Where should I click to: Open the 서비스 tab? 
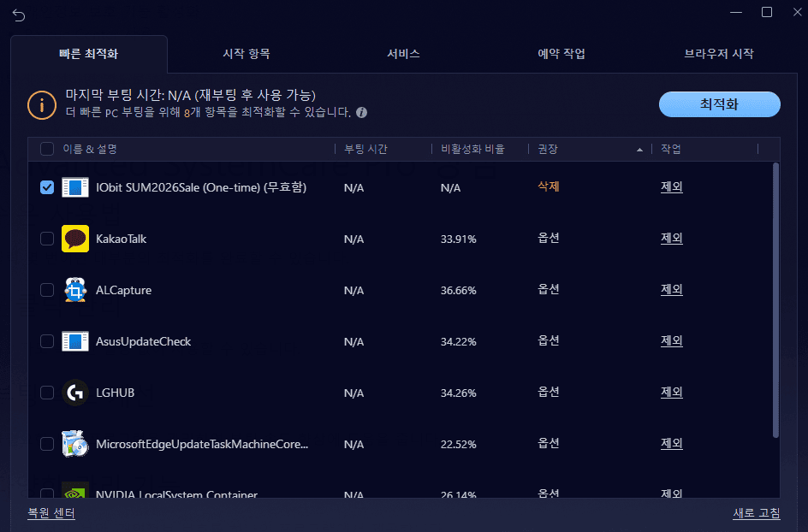pyautogui.click(x=403, y=54)
